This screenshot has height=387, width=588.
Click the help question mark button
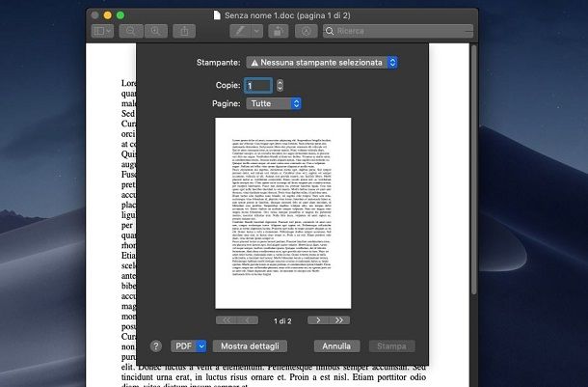coord(156,346)
